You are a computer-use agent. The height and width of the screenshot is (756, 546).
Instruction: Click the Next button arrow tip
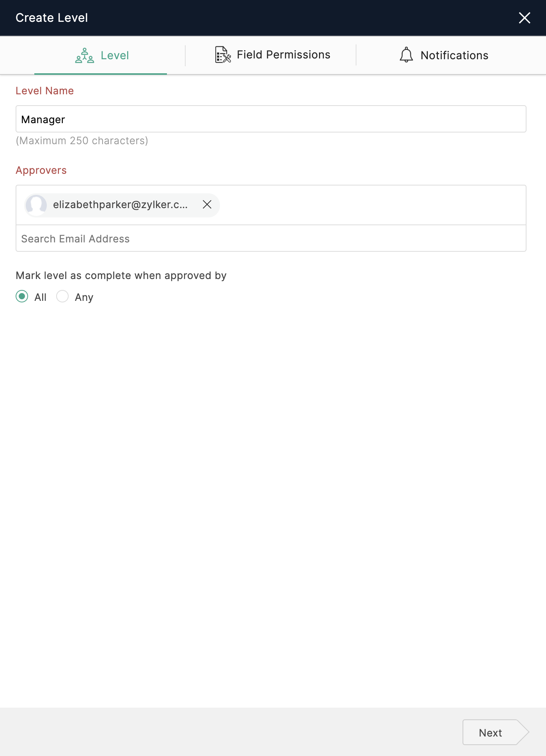(523, 733)
